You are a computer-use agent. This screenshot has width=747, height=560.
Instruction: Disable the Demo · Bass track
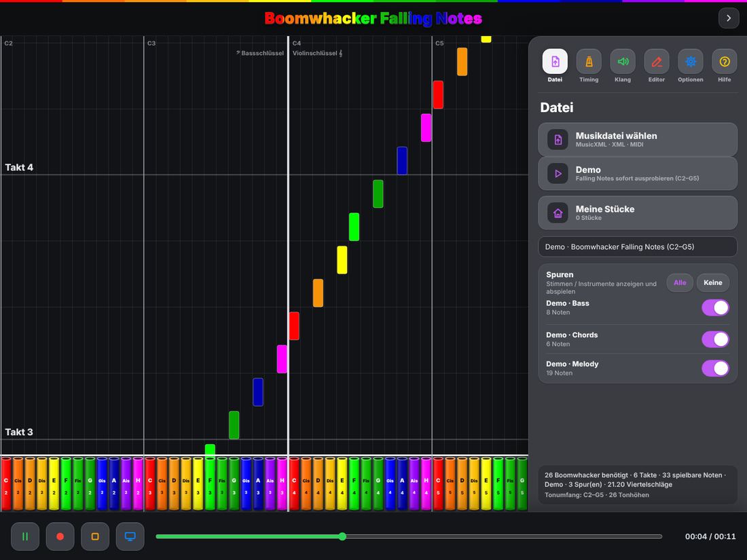click(715, 307)
